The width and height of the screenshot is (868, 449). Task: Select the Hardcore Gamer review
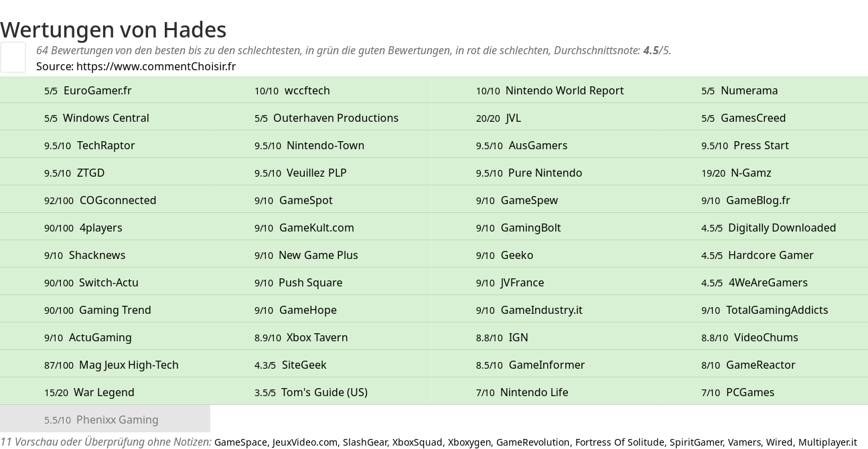click(757, 255)
